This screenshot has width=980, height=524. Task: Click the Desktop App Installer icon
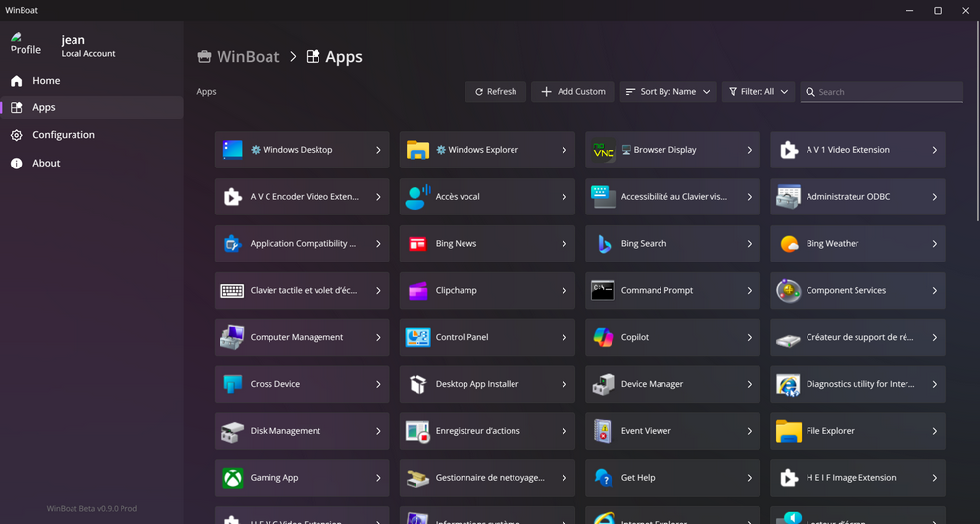tap(417, 384)
